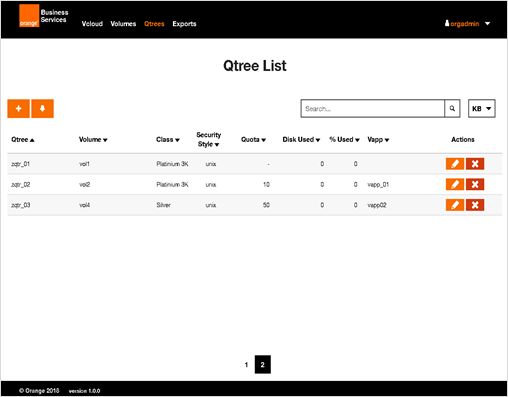This screenshot has width=508, height=397.
Task: Click the Actions column header
Action: (x=463, y=140)
